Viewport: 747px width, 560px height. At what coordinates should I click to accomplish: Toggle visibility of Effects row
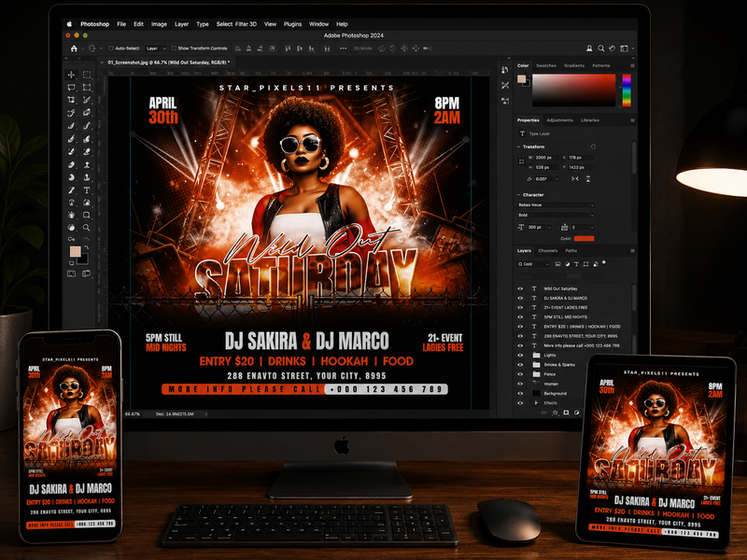520,403
